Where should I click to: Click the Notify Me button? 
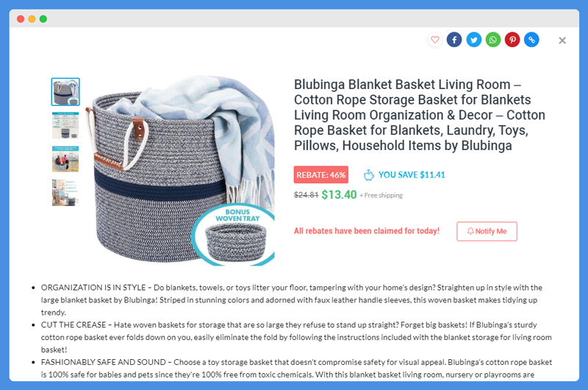(x=487, y=231)
